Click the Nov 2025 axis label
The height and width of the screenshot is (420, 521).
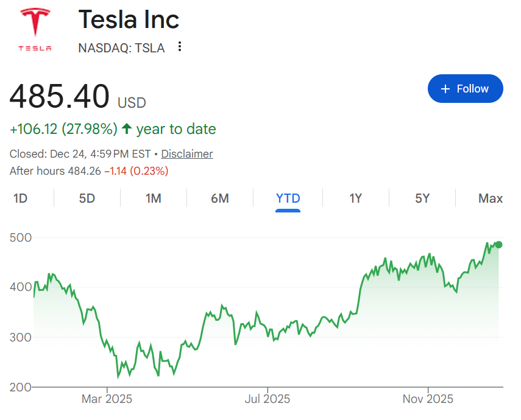tap(428, 399)
